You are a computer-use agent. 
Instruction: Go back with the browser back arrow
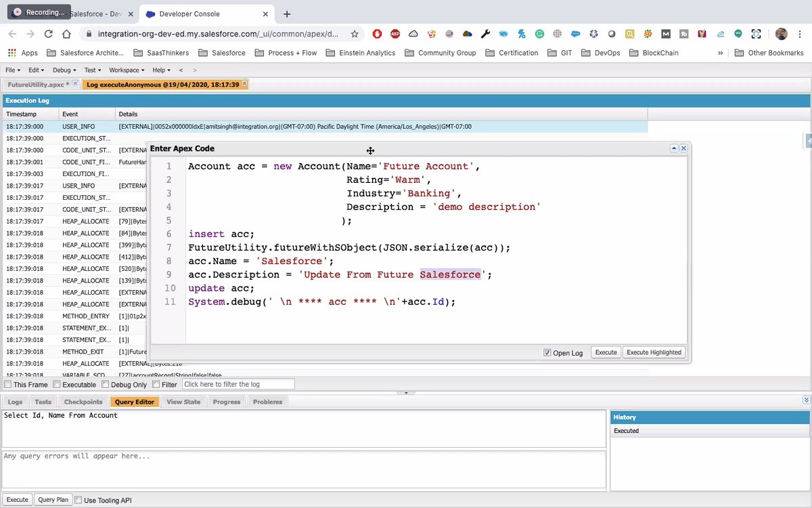point(12,34)
